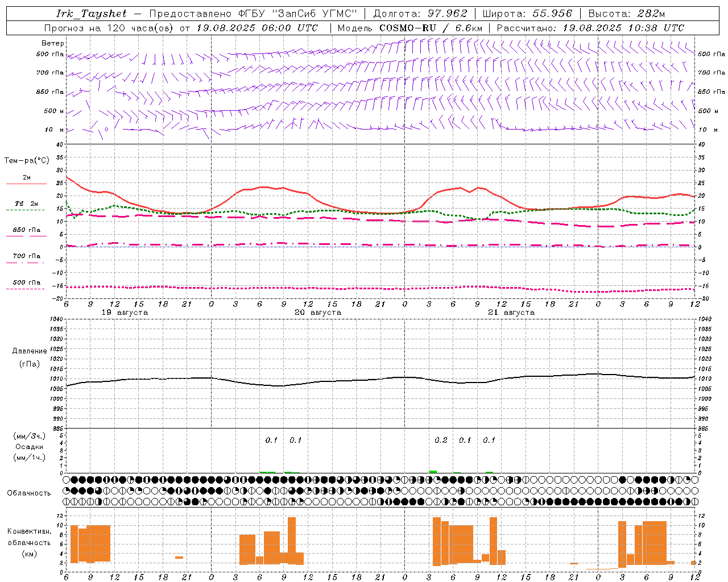Select the Высота: 282м label
This screenshot has height=582, width=728.
click(627, 14)
